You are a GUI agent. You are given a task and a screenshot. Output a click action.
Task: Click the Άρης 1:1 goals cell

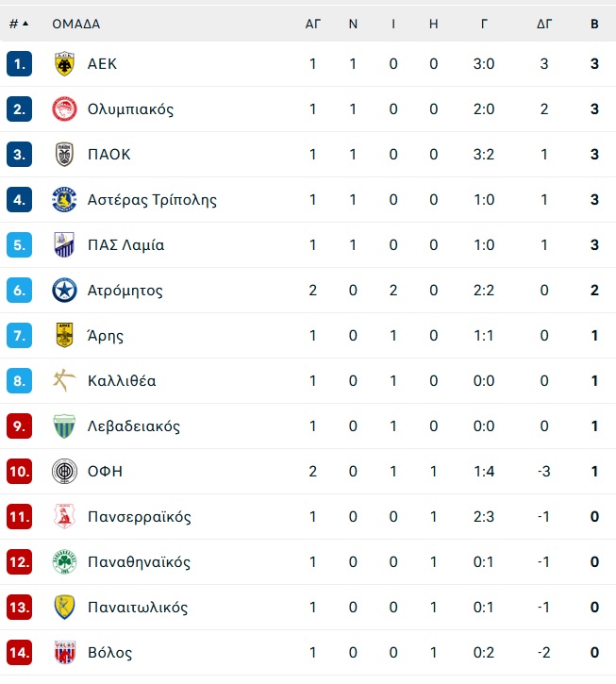click(x=484, y=336)
